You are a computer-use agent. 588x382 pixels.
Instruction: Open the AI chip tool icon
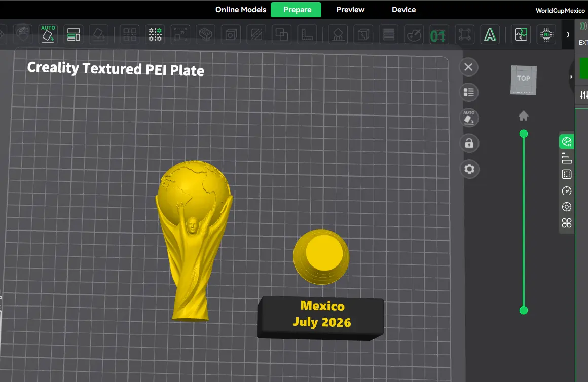[546, 34]
